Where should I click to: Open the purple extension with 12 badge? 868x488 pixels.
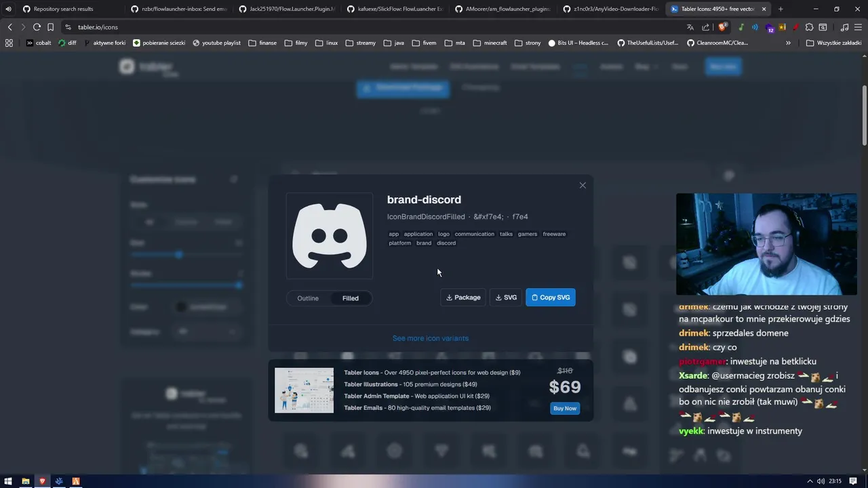click(769, 28)
